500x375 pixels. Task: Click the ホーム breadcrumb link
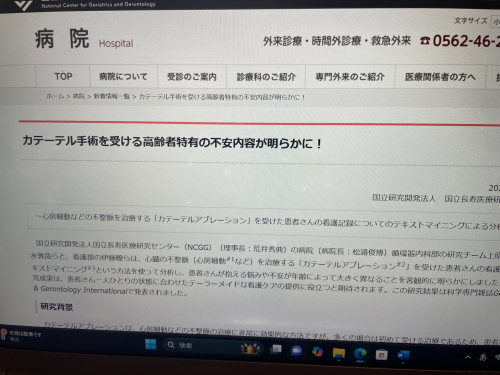55,96
